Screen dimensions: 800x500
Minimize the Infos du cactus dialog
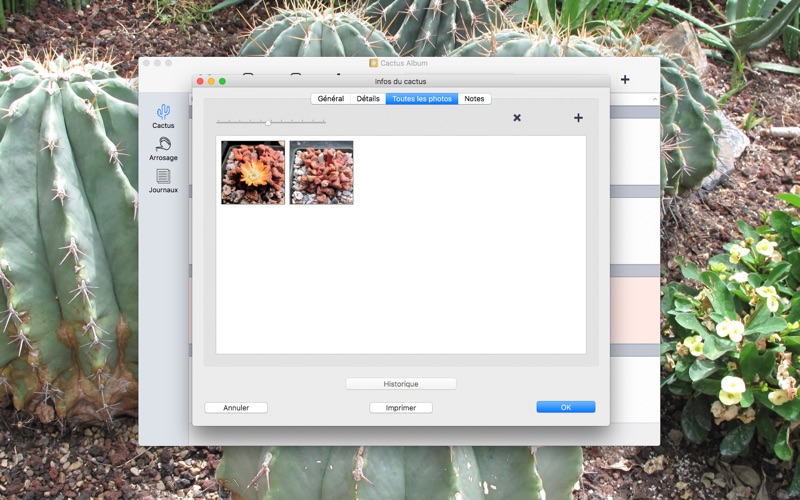tap(211, 81)
